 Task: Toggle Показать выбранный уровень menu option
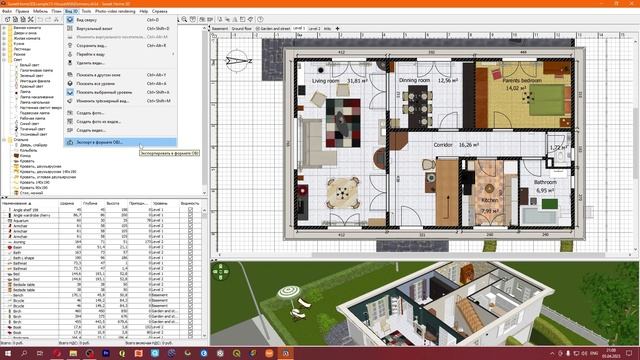pyautogui.click(x=120, y=92)
